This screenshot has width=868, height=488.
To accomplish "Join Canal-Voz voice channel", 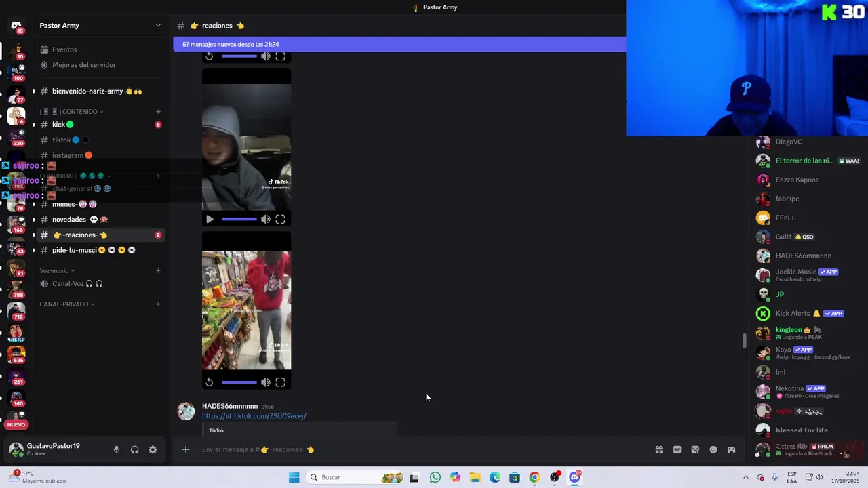I will pos(100,284).
